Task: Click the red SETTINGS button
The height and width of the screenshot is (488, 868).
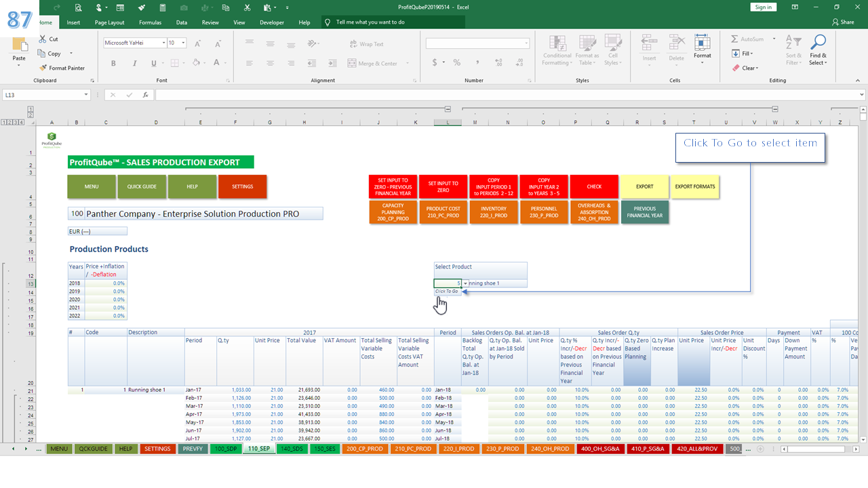Action: (x=243, y=186)
